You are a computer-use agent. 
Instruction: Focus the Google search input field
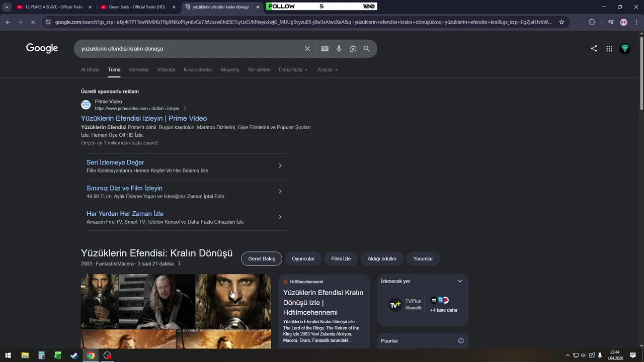pyautogui.click(x=190, y=49)
